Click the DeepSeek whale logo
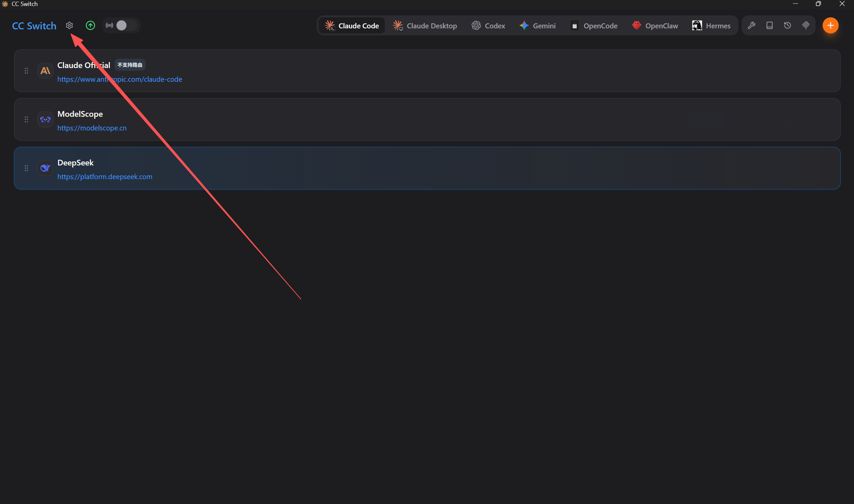Viewport: 854px width, 504px height. coord(45,168)
